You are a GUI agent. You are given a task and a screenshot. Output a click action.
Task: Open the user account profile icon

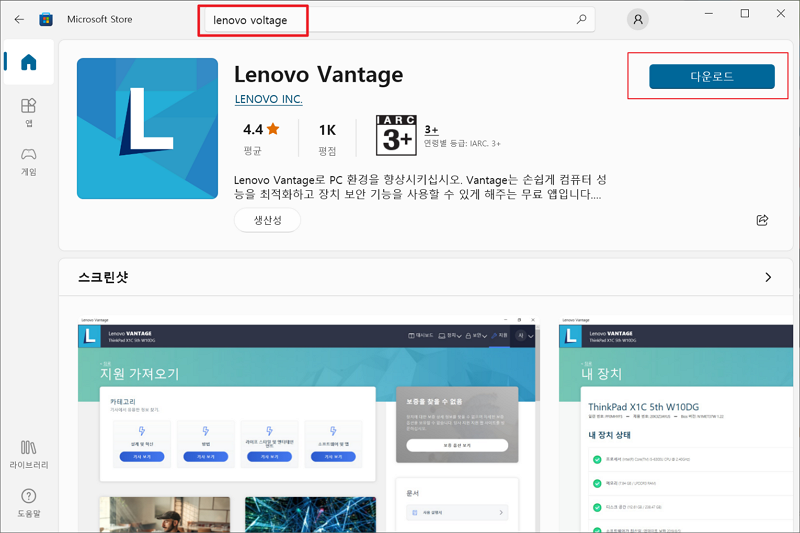(638, 19)
